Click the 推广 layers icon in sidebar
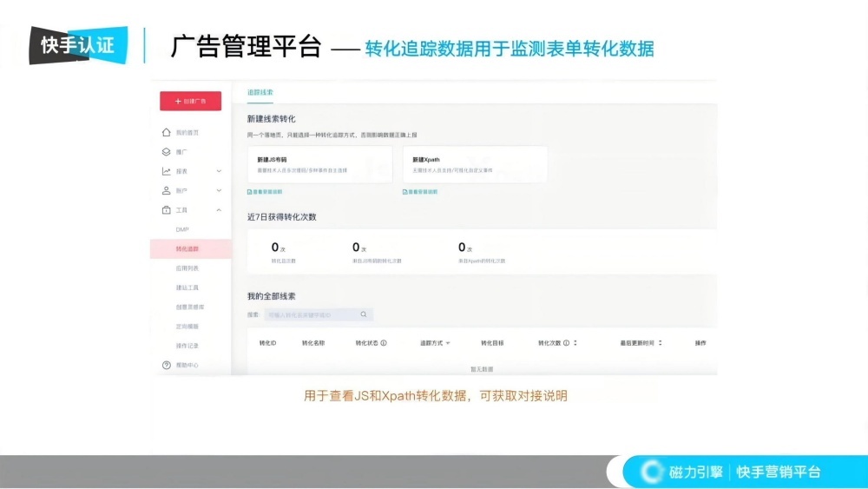The image size is (868, 489). pyautogui.click(x=166, y=152)
